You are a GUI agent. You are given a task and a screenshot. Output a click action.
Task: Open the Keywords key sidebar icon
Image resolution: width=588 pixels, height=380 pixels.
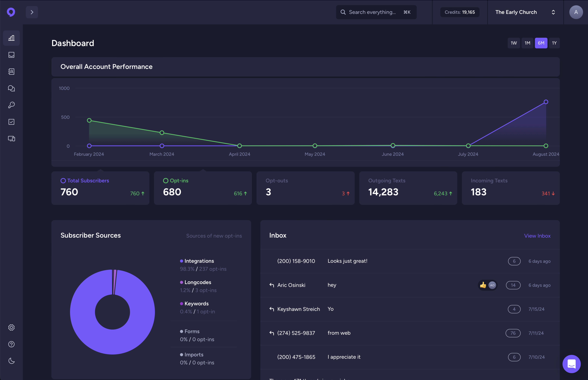[11, 105]
